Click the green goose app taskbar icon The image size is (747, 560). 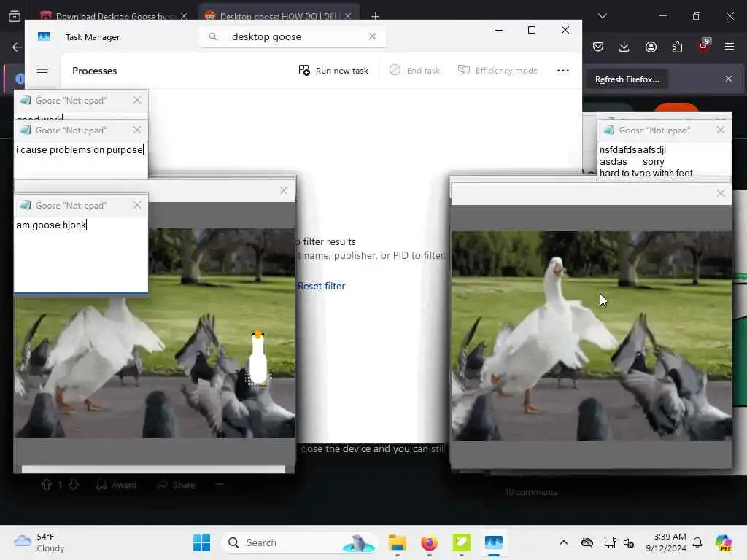(461, 542)
